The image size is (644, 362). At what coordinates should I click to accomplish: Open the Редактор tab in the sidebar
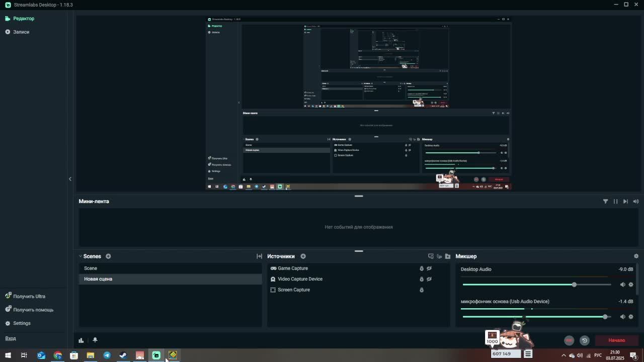pyautogui.click(x=20, y=19)
